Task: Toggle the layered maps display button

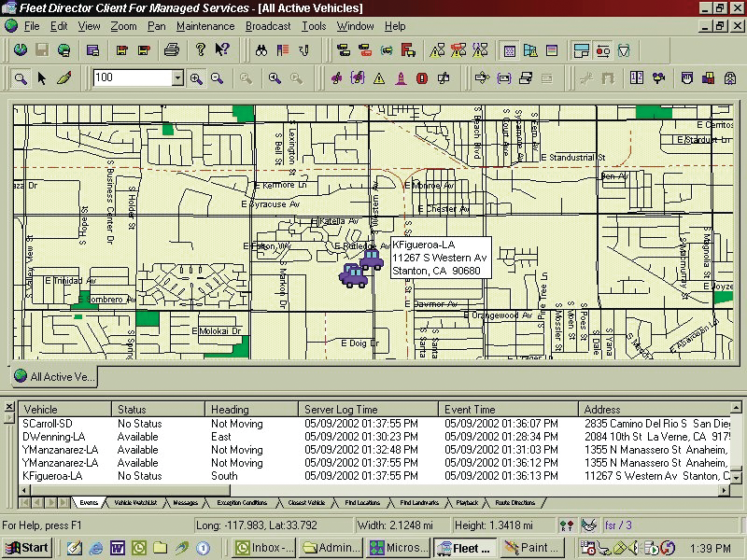Action: [x=531, y=49]
